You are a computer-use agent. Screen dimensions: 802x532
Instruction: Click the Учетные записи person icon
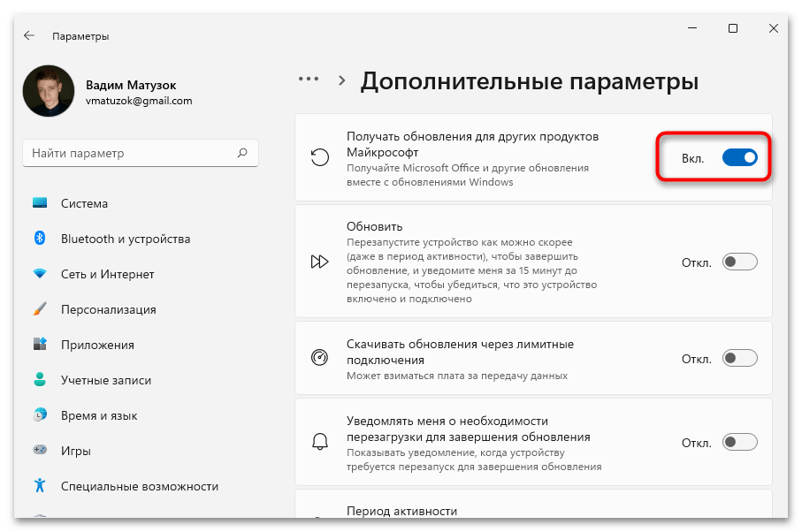pos(40,380)
